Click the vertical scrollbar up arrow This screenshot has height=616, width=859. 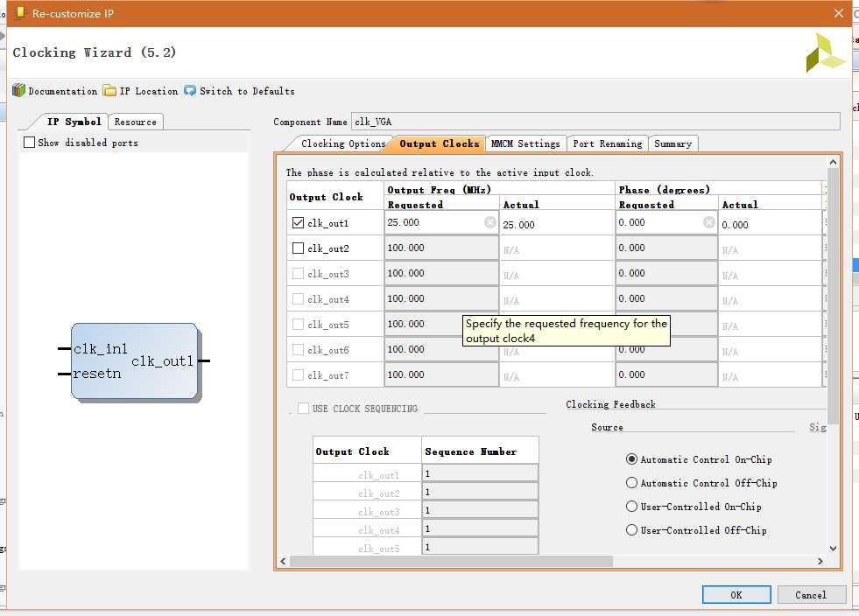[x=833, y=162]
